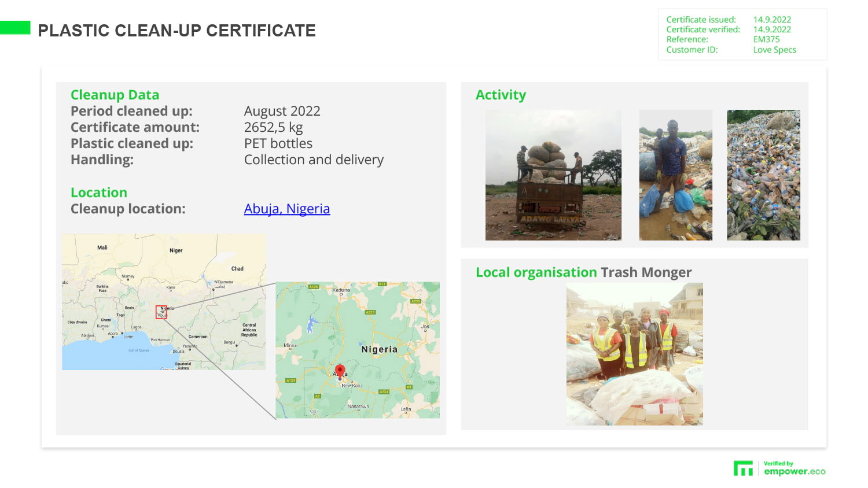This screenshot has height=488, width=868.
Task: Open the truck loaded with sacks photo
Action: click(x=553, y=175)
